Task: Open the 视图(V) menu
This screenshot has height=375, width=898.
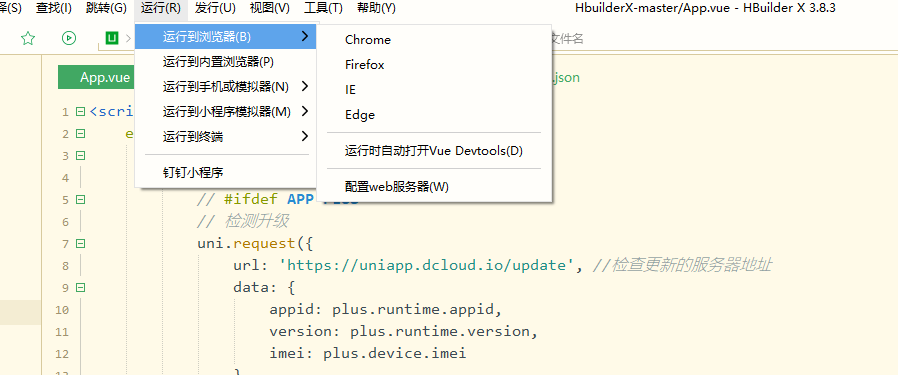Action: pyautogui.click(x=270, y=8)
